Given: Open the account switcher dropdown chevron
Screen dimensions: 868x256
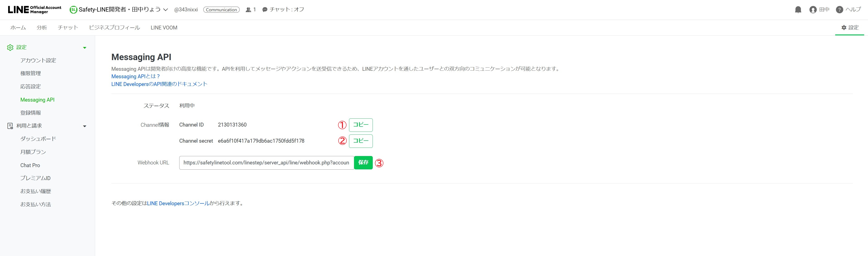Looking at the screenshot, I should (165, 10).
